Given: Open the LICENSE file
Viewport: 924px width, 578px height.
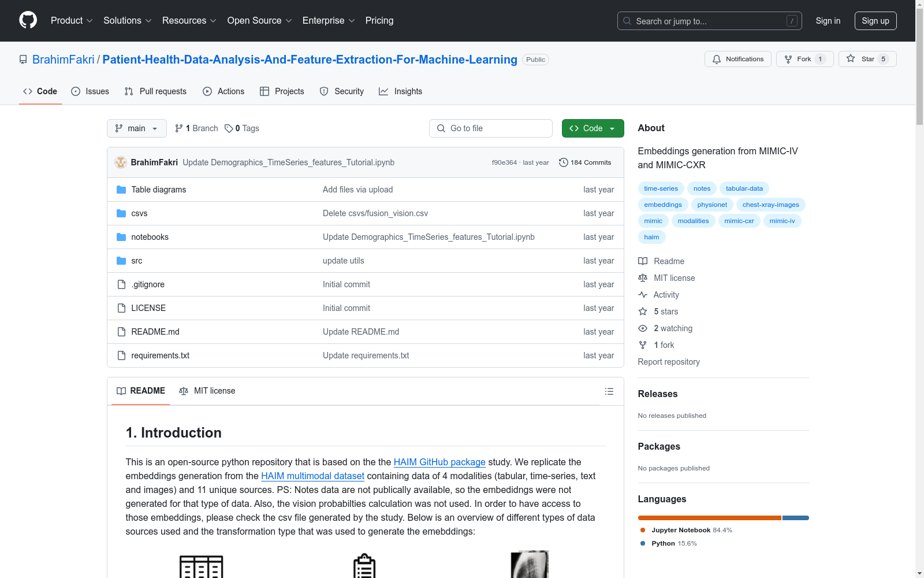Looking at the screenshot, I should coord(148,308).
